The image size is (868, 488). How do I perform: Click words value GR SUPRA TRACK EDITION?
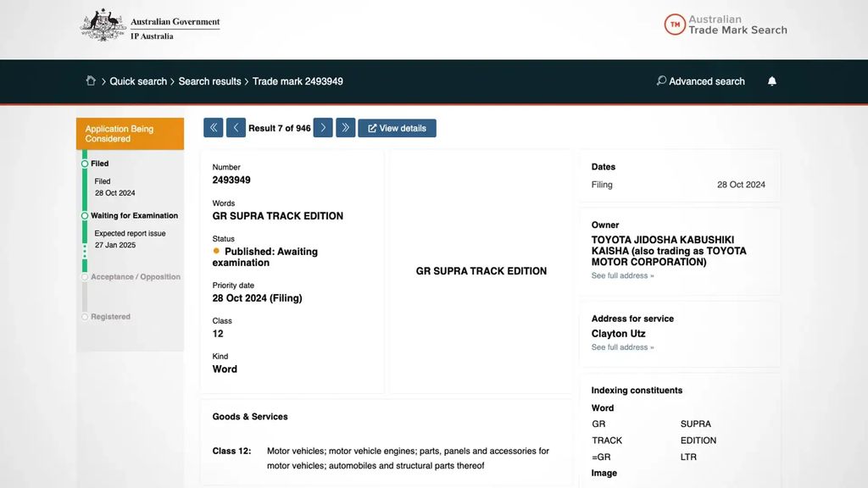(x=278, y=216)
